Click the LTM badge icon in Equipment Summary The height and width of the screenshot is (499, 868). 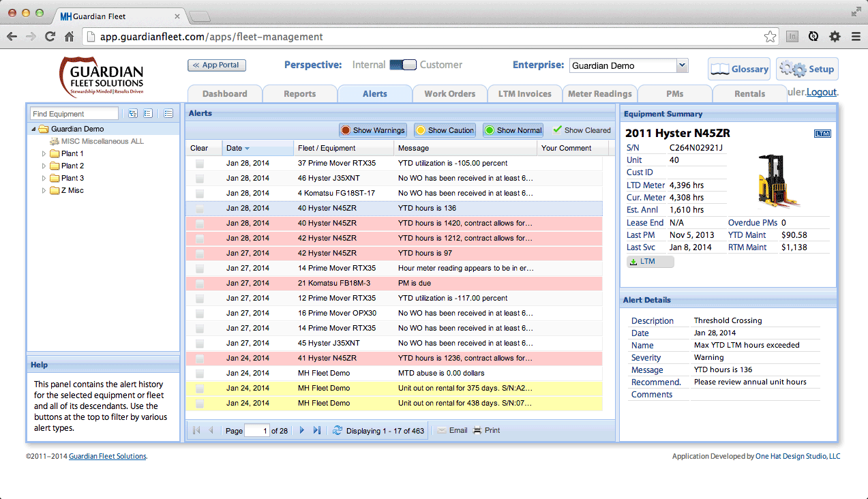coord(823,134)
